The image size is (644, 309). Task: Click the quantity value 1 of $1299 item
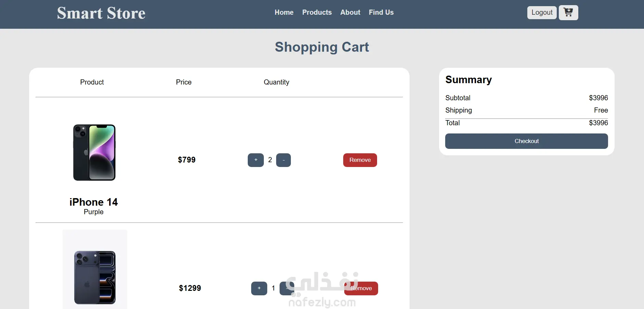[x=273, y=288]
